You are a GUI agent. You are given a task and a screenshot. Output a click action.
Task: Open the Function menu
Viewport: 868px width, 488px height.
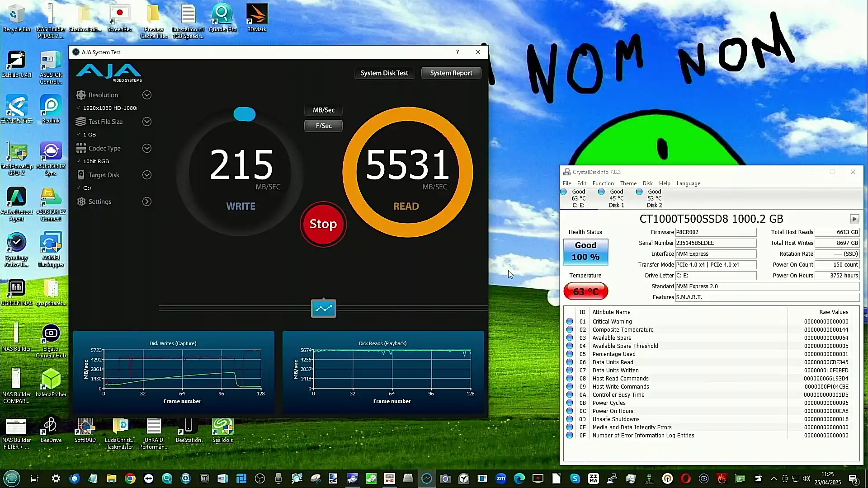click(x=603, y=183)
